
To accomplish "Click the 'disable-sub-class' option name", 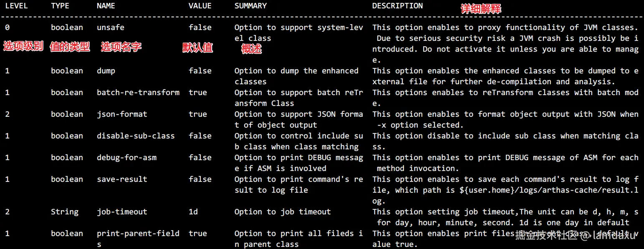I will (x=136, y=136).
